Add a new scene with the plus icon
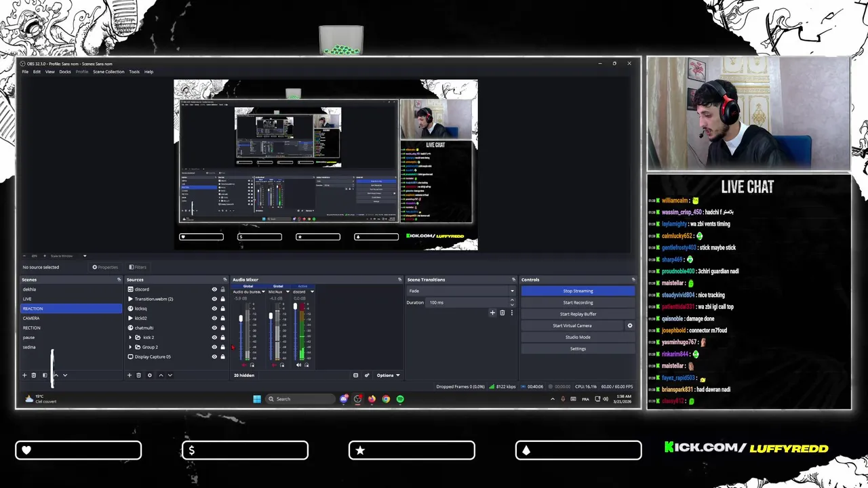Viewport: 868px width, 488px height. coord(24,375)
